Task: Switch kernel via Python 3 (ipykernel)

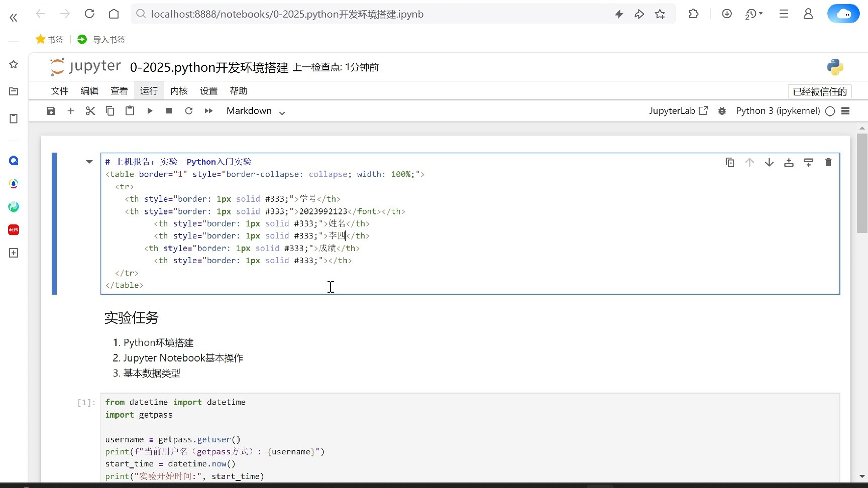Action: [778, 111]
